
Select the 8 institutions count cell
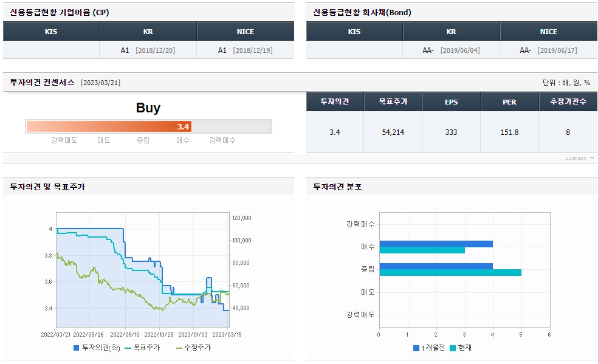tap(568, 132)
